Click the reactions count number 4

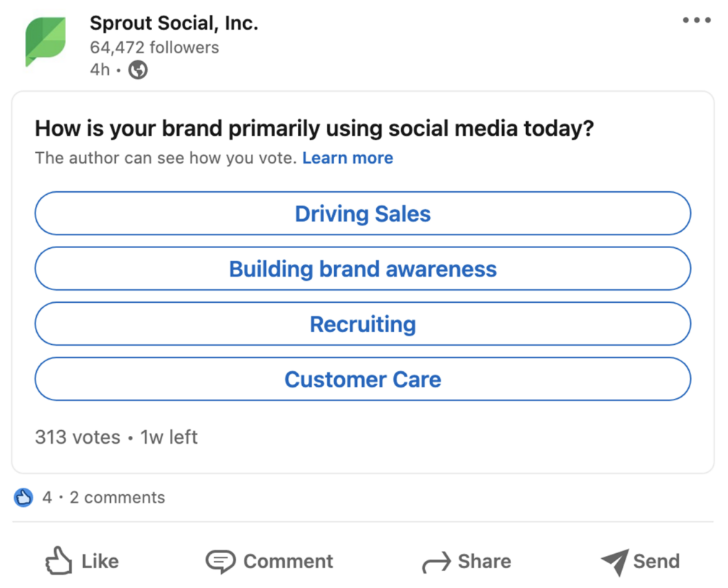[47, 498]
